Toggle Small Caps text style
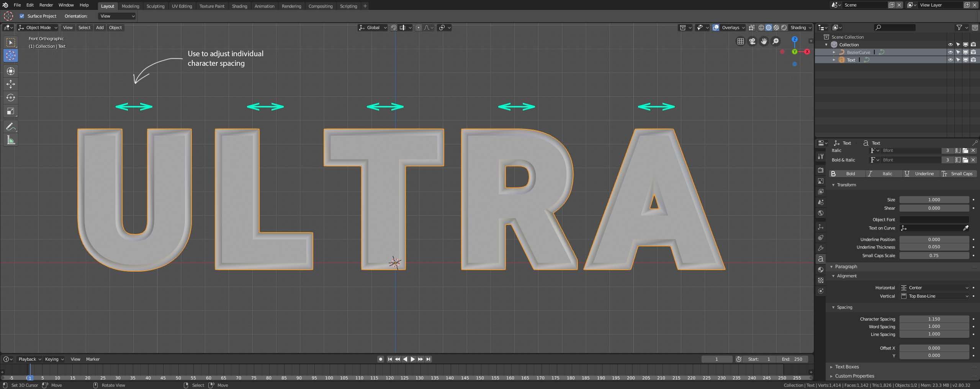 point(958,174)
